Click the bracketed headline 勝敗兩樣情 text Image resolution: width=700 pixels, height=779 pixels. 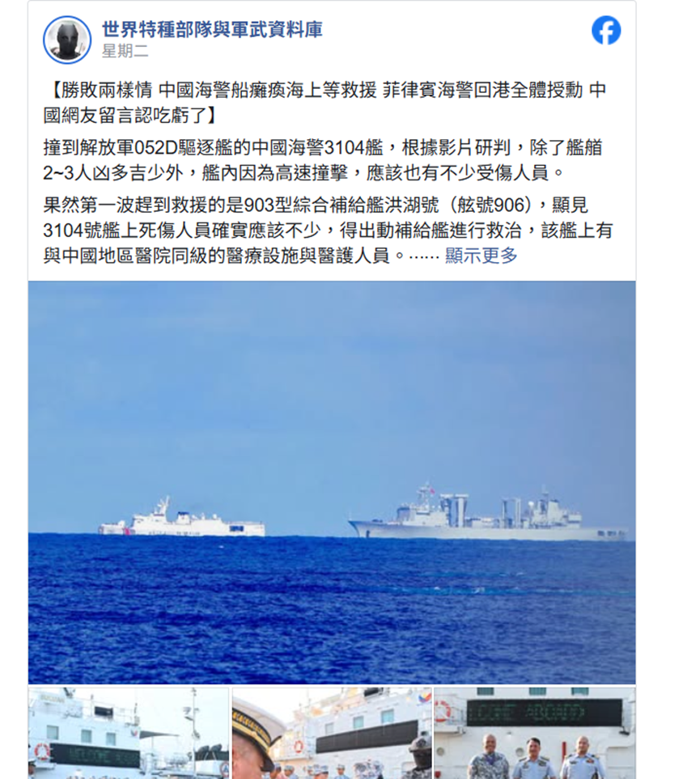pyautogui.click(x=325, y=103)
